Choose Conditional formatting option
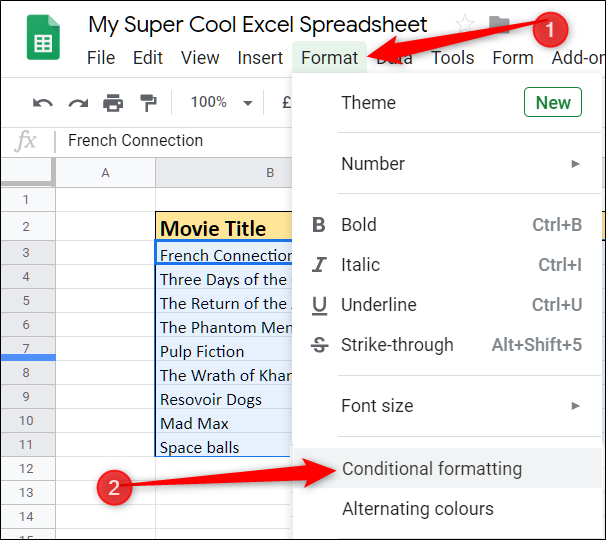This screenshot has height=540, width=606. click(x=432, y=468)
